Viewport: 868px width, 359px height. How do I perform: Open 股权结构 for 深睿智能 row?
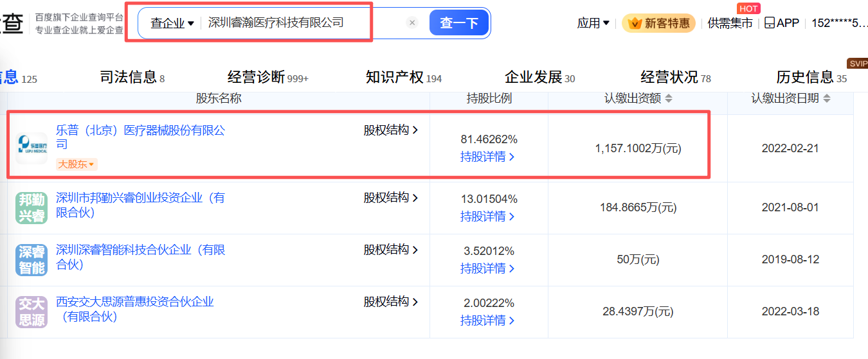click(391, 250)
